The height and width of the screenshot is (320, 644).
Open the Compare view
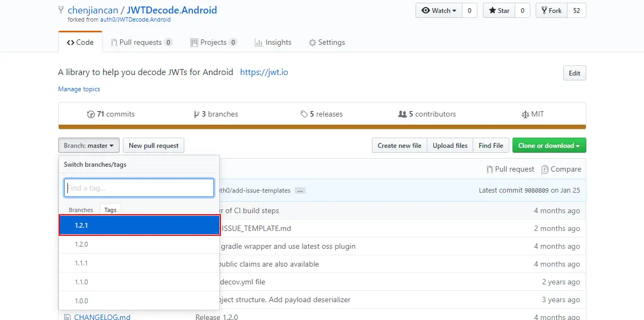[561, 169]
